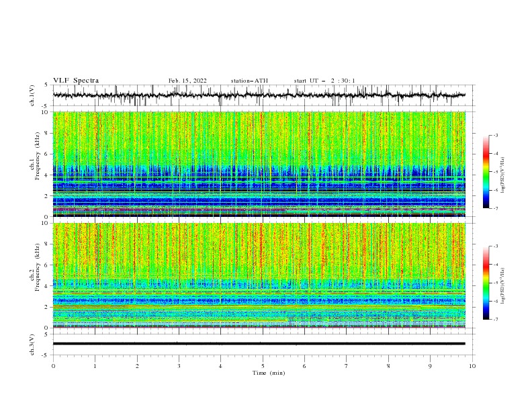This screenshot has width=532, height=411.
Task: Click the "7" tick on the time axis
Action: (x=347, y=366)
